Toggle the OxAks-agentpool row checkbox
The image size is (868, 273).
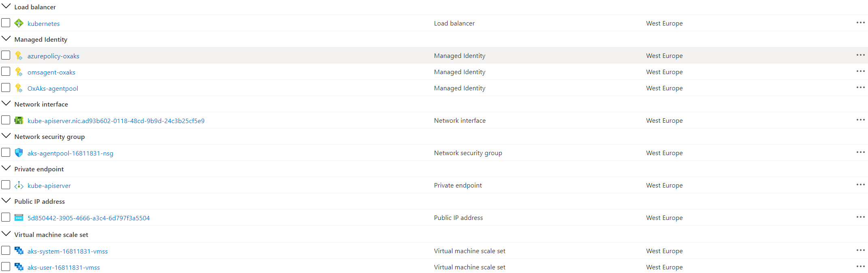coord(6,87)
